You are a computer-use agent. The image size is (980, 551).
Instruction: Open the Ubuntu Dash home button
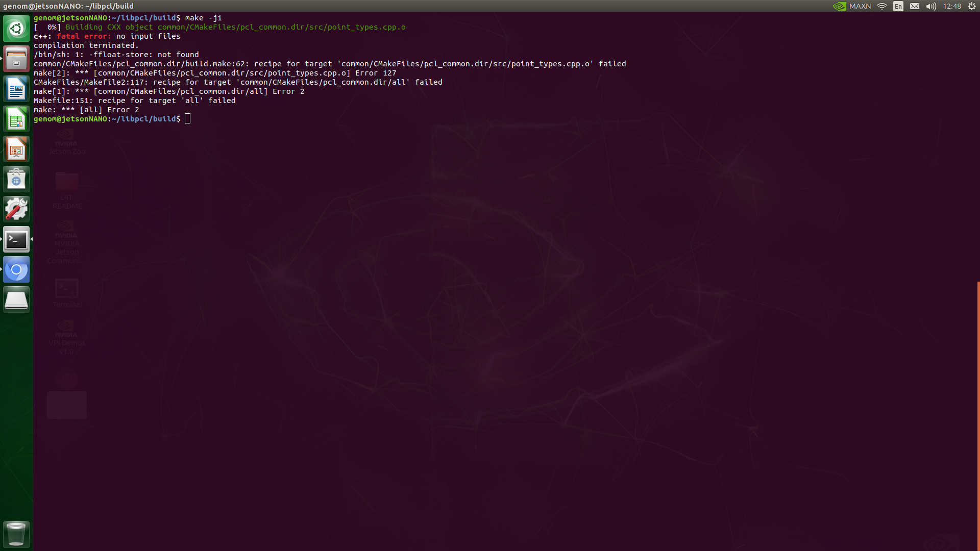coord(16,29)
